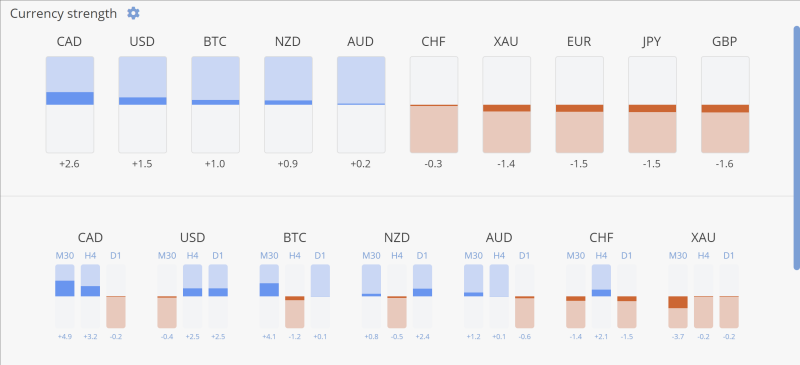800x365 pixels.
Task: Click the vertical scrollbar on right edge
Action: click(796, 148)
